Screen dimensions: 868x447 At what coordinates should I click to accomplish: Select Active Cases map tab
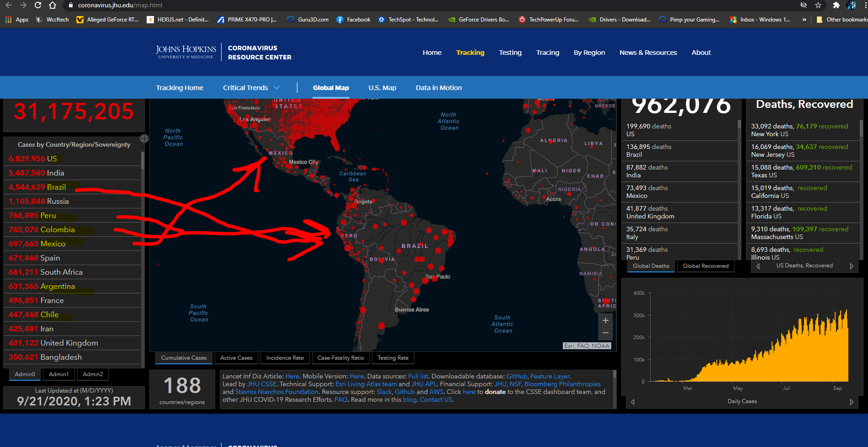coord(236,358)
